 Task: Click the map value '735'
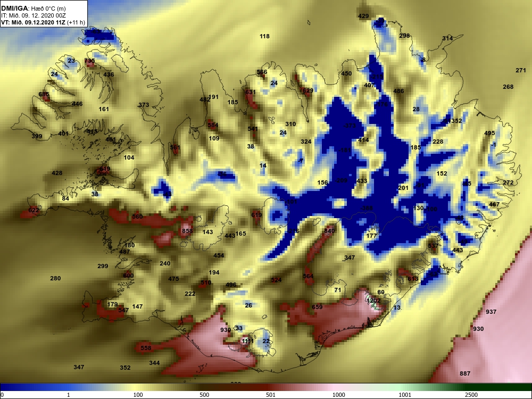click(89, 61)
